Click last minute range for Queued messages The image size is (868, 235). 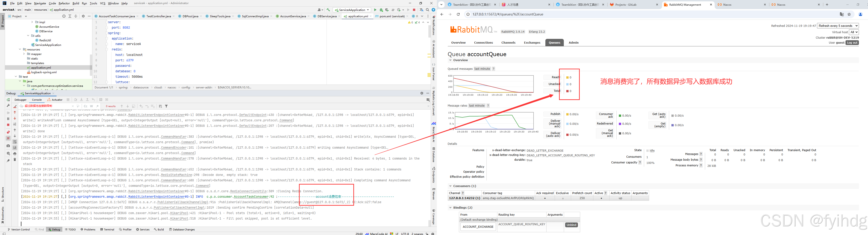482,69
